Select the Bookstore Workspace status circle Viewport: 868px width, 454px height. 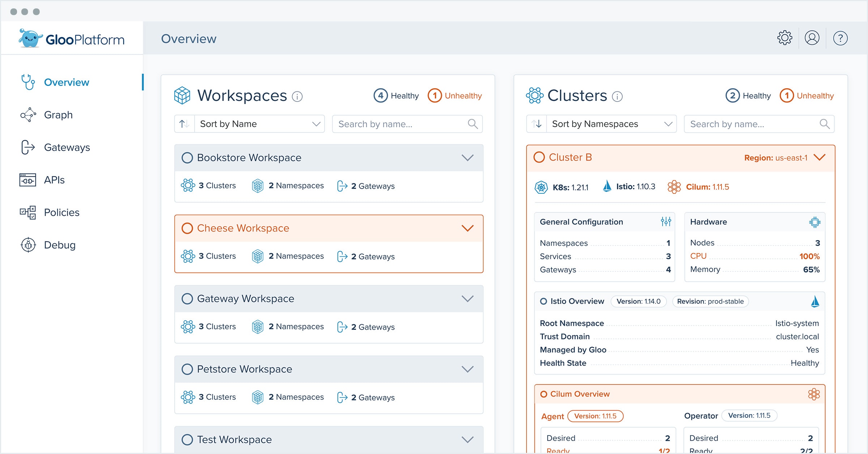click(187, 158)
